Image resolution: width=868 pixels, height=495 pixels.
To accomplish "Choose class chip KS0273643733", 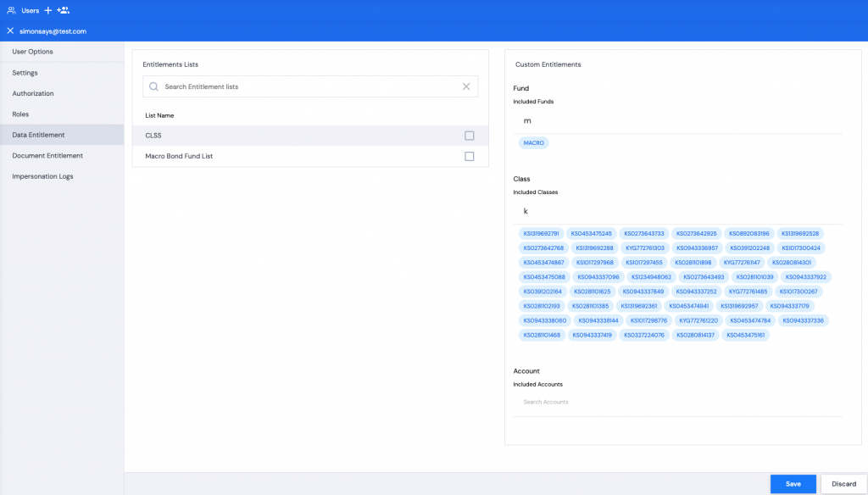I will (644, 234).
